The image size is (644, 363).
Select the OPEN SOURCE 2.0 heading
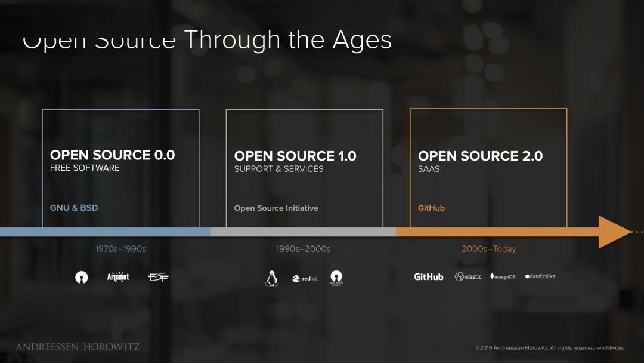point(480,156)
